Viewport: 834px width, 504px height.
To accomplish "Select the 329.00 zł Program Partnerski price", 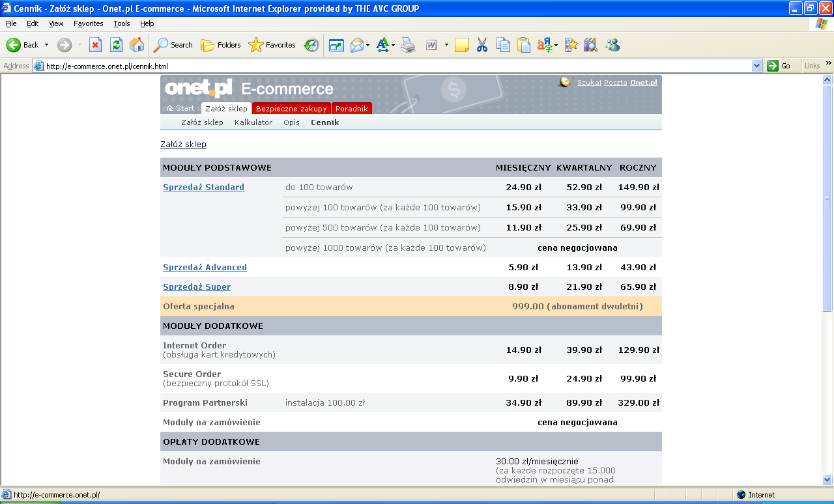I will (639, 402).
